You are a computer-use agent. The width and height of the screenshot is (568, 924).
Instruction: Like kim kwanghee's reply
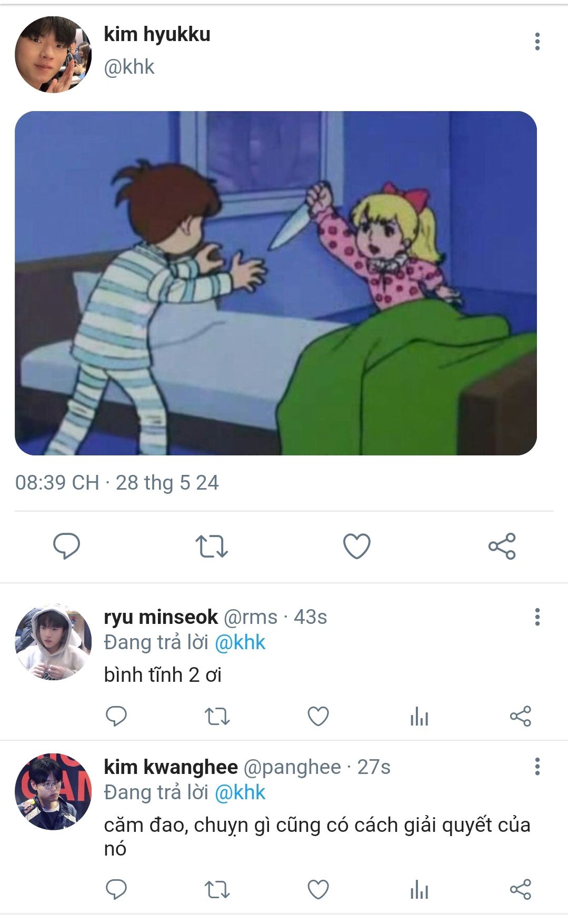click(x=318, y=890)
